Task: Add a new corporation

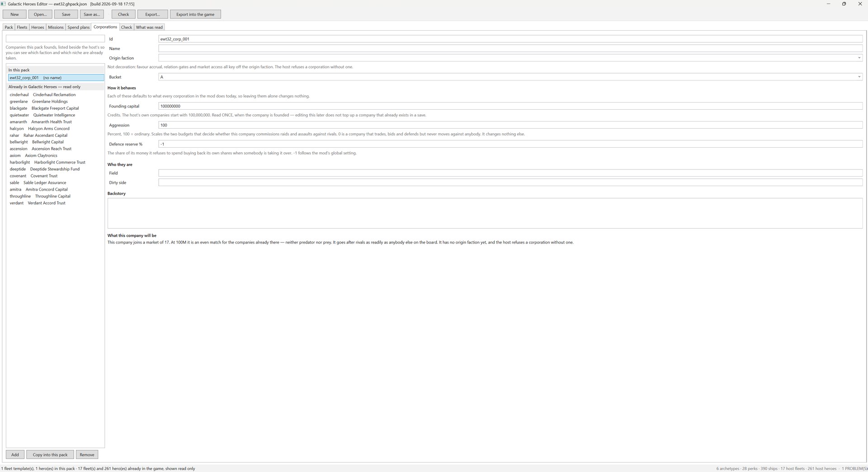Action: click(x=15, y=455)
